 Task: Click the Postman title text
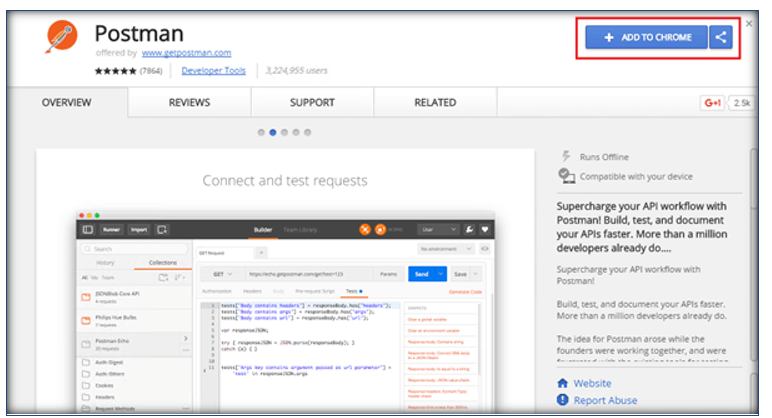139,33
